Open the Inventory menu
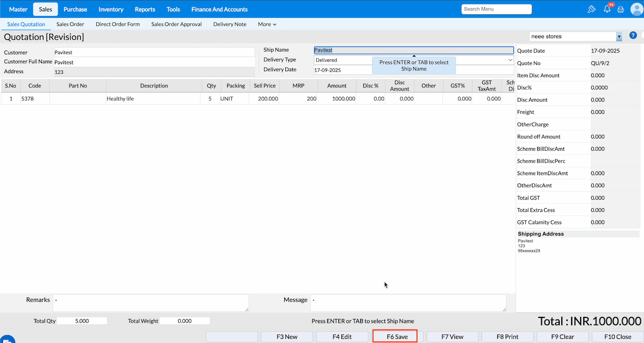The width and height of the screenshot is (644, 343). coord(111,9)
